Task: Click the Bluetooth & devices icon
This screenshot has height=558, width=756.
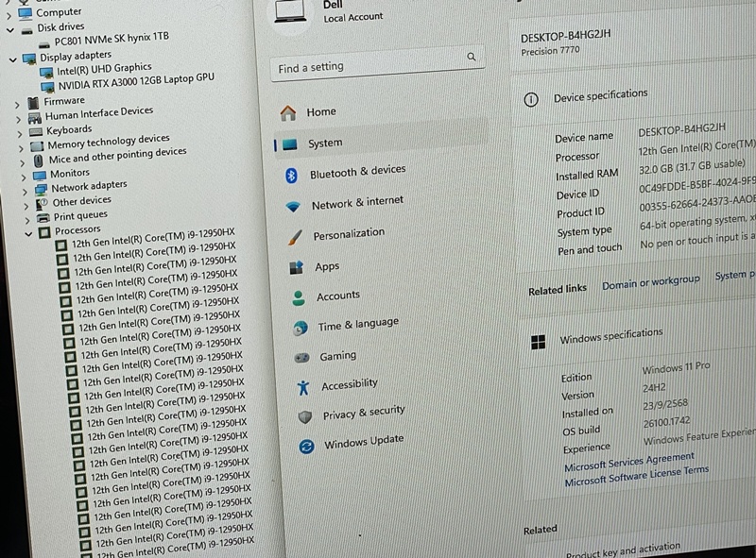Action: [x=291, y=175]
